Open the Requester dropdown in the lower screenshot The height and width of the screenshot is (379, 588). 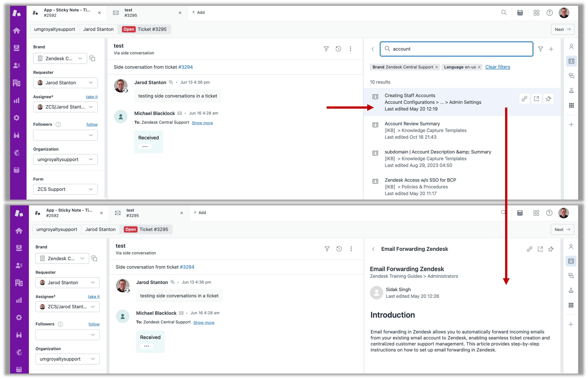click(67, 283)
